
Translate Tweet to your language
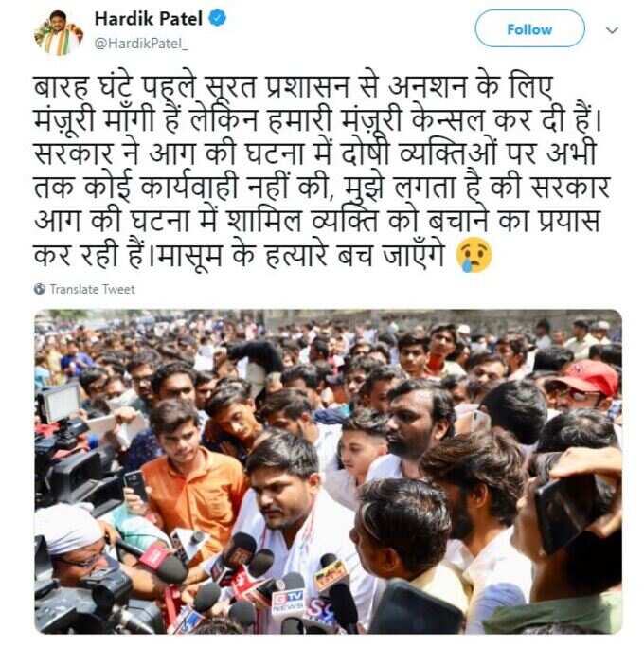click(x=92, y=289)
